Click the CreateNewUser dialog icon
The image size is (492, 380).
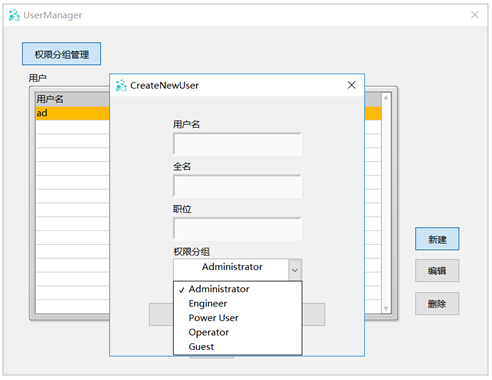tap(121, 85)
